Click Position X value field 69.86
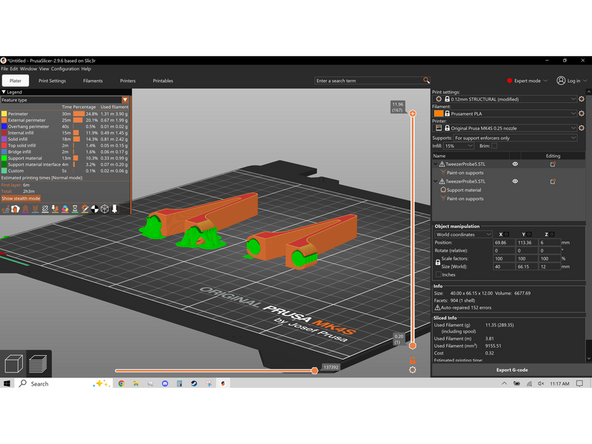Viewport: 592px width, 444px height. coord(504,242)
